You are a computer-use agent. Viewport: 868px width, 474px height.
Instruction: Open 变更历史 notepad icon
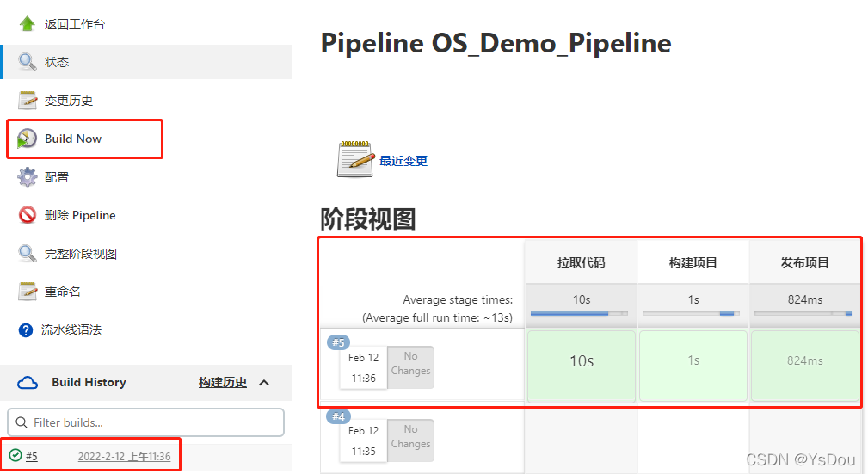28,101
